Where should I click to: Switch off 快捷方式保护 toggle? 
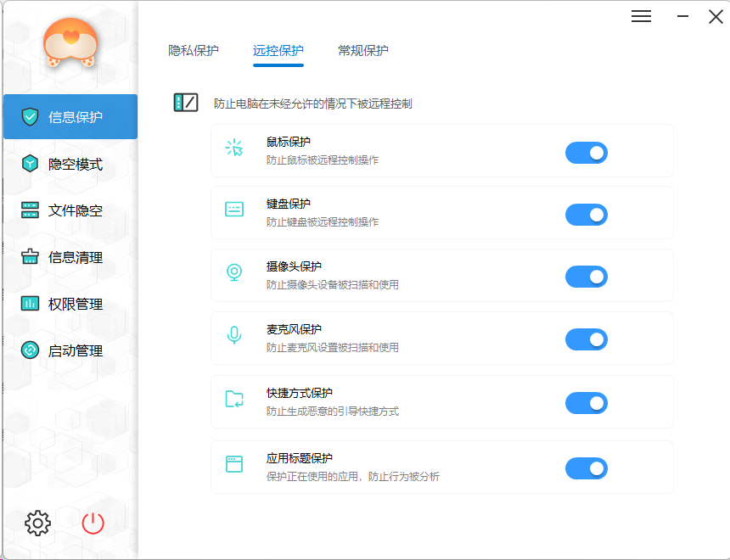[x=587, y=403]
